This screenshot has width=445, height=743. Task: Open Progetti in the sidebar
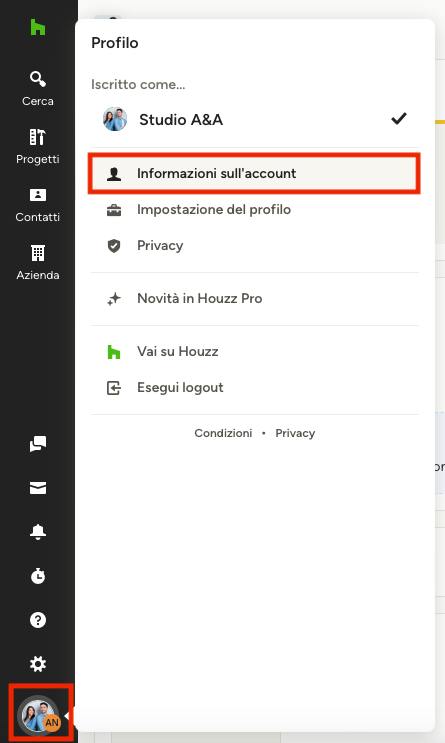(37, 146)
